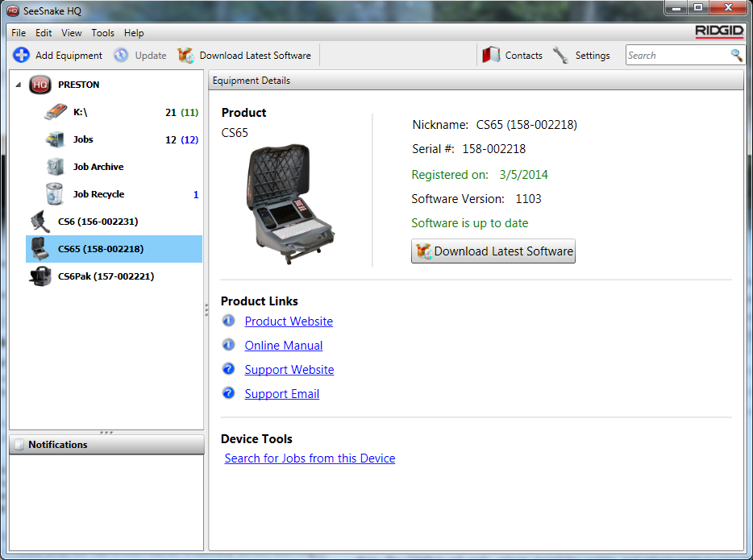Screen dimensions: 753x560
Task: Click the CS6 (156-002231) device icon
Action: pos(40,222)
